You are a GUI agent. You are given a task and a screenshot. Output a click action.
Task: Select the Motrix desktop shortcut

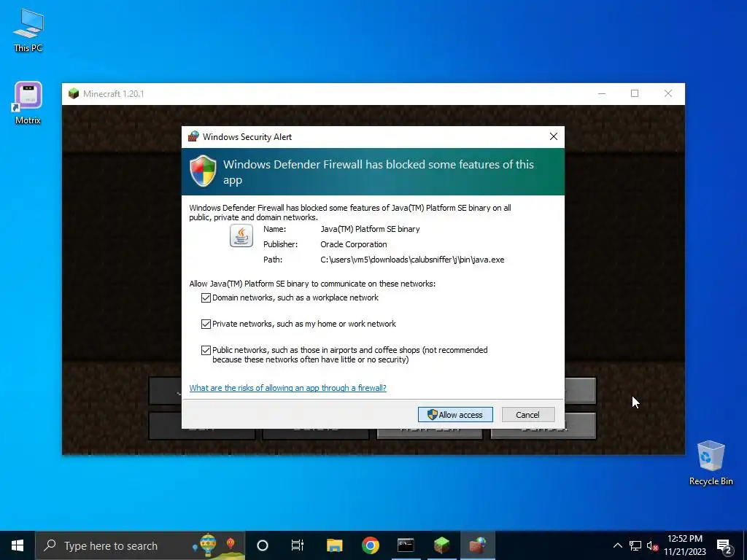(28, 103)
